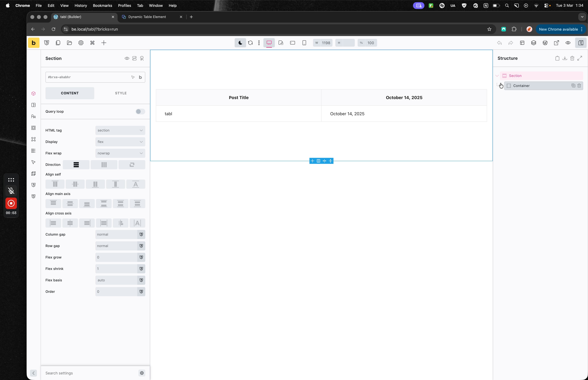Toggle dark mode moon button
The width and height of the screenshot is (588, 380).
tap(240, 43)
